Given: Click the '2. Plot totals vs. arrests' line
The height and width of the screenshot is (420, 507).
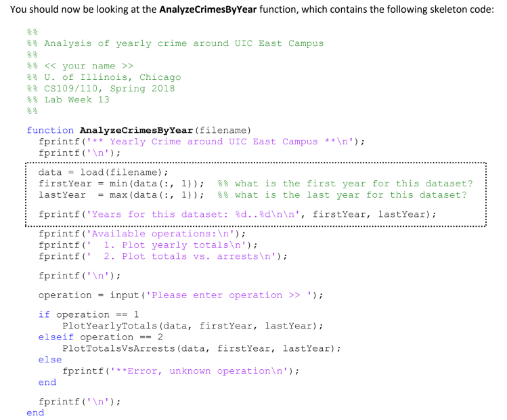Looking at the screenshot, I should [162, 256].
